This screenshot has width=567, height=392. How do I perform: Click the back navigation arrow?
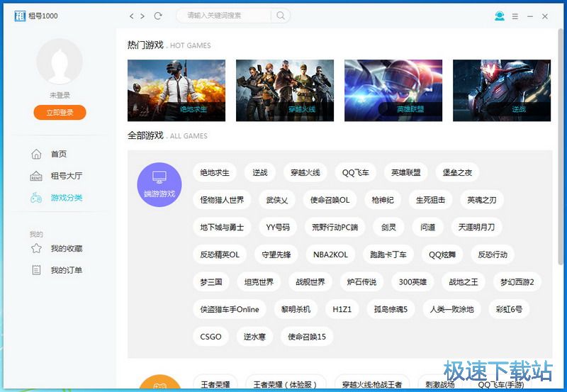point(131,16)
